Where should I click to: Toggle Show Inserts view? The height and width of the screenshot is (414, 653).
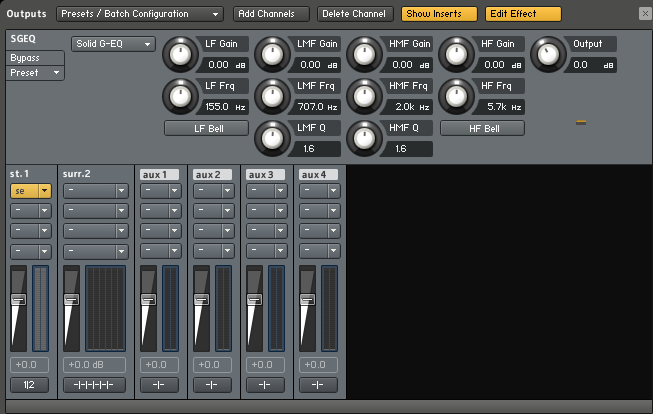[x=439, y=14]
